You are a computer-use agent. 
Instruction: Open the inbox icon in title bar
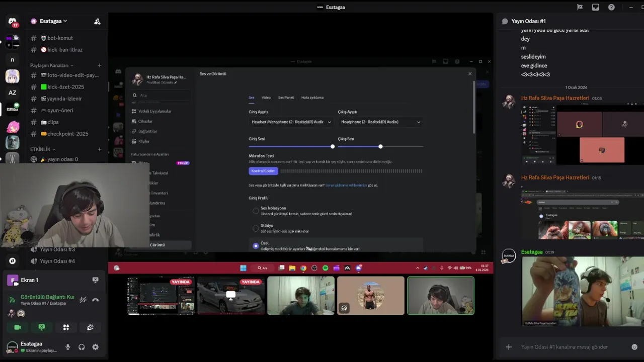pyautogui.click(x=596, y=7)
